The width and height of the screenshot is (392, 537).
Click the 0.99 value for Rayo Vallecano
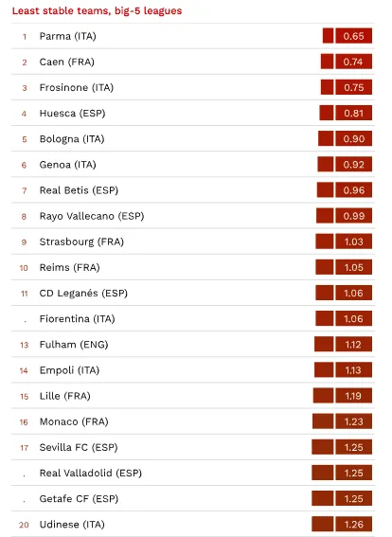pos(354,216)
